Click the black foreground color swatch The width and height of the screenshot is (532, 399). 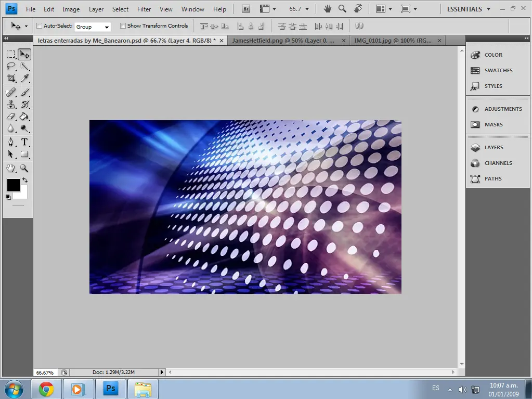(12, 184)
